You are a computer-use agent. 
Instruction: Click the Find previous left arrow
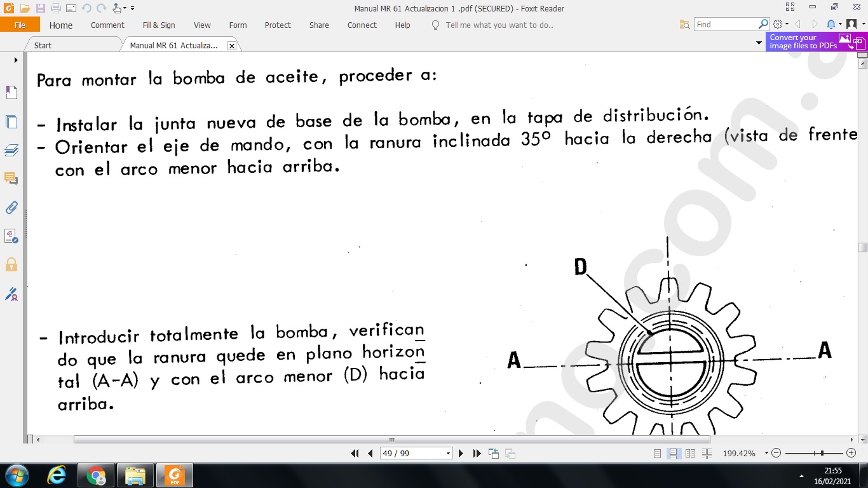click(x=797, y=24)
